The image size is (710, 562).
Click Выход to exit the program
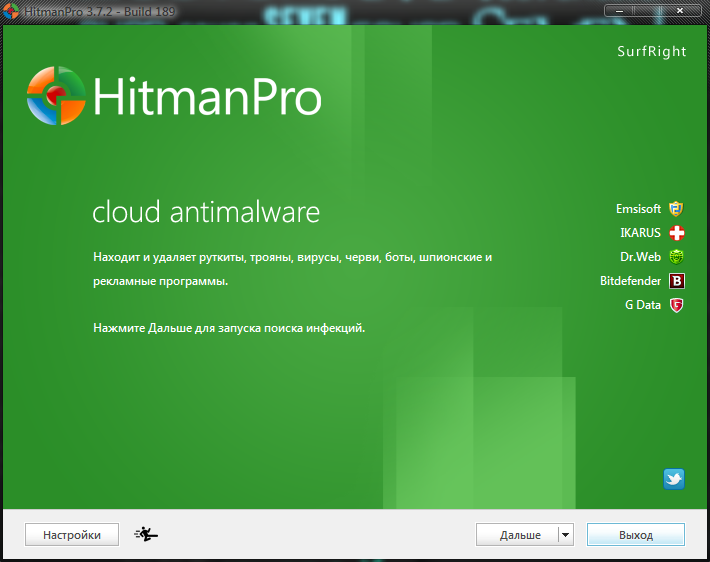(636, 535)
